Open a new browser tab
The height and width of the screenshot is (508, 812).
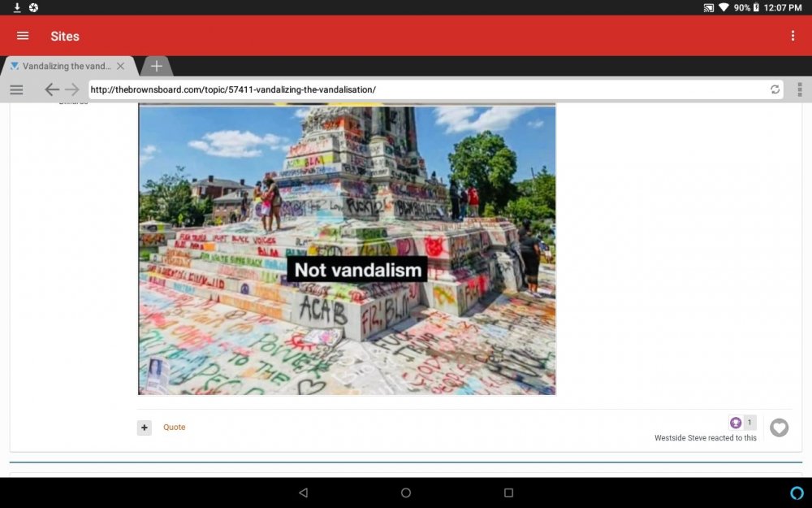click(x=157, y=67)
